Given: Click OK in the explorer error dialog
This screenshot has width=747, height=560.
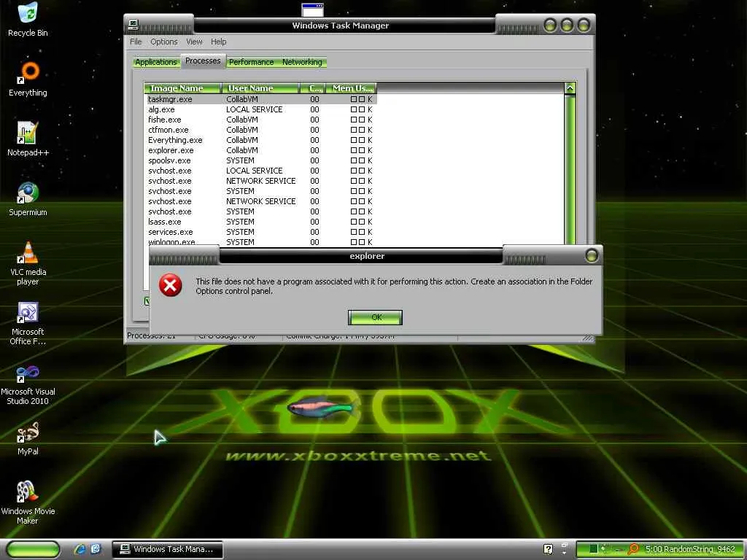Looking at the screenshot, I should 375,317.
